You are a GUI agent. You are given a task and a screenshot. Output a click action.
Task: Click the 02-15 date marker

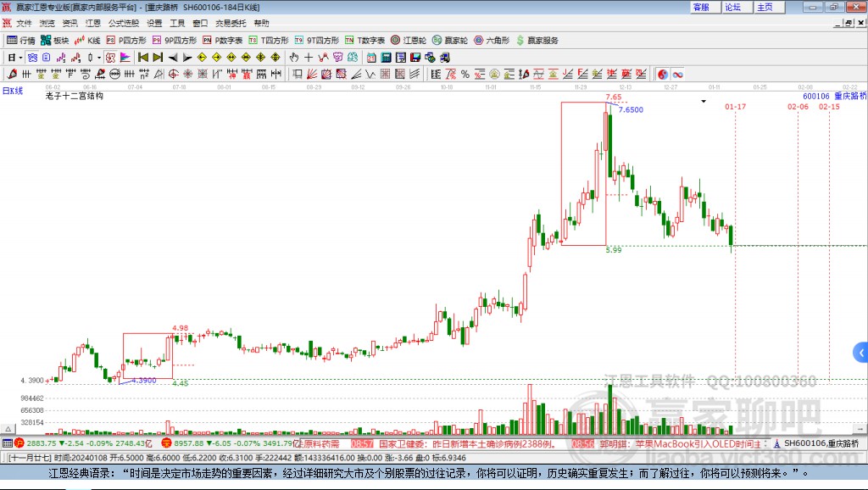tap(829, 106)
